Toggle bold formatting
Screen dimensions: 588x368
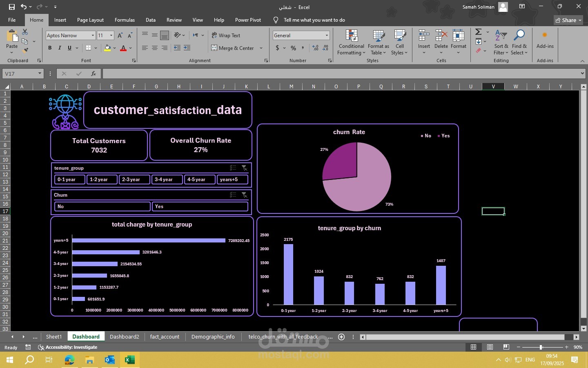click(50, 48)
